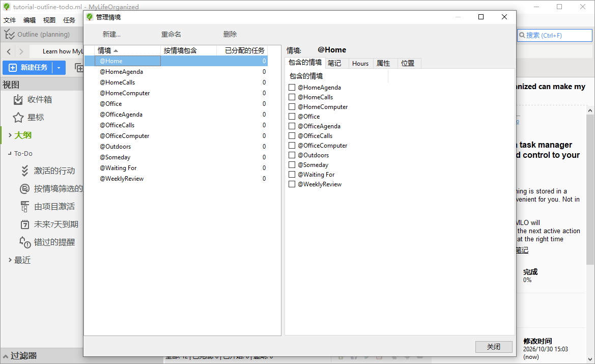This screenshot has width=595, height=364.
Task: Check @Outdoors in included contexts
Action: coord(292,155)
